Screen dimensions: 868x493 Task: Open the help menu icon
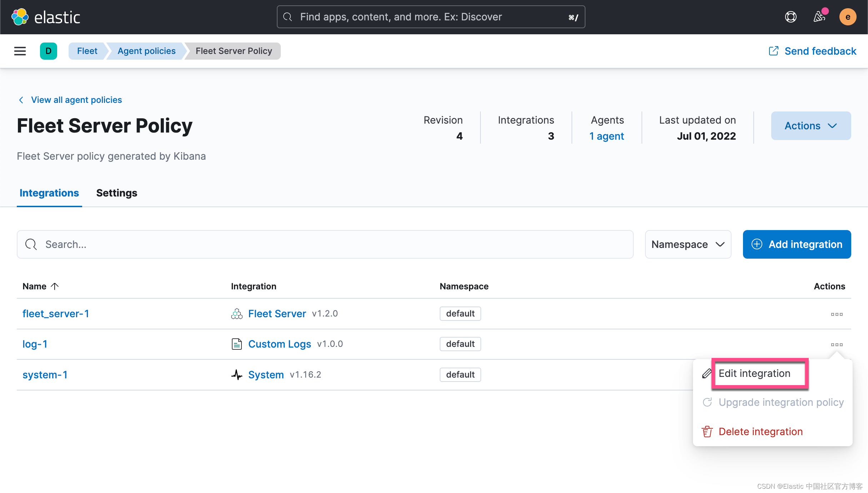pyautogui.click(x=790, y=16)
